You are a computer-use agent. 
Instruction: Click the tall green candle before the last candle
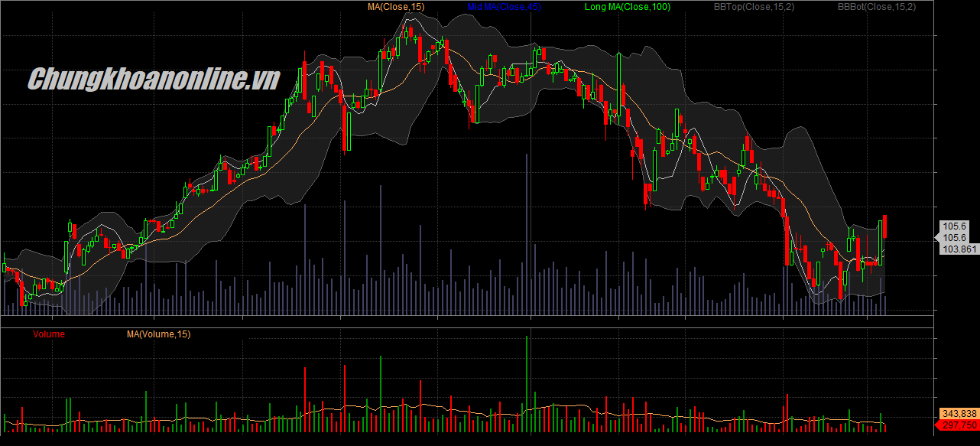pyautogui.click(x=880, y=243)
